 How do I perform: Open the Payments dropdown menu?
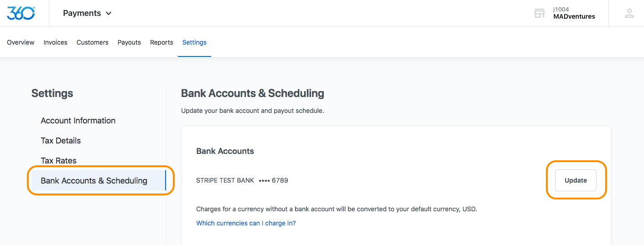pyautogui.click(x=87, y=13)
